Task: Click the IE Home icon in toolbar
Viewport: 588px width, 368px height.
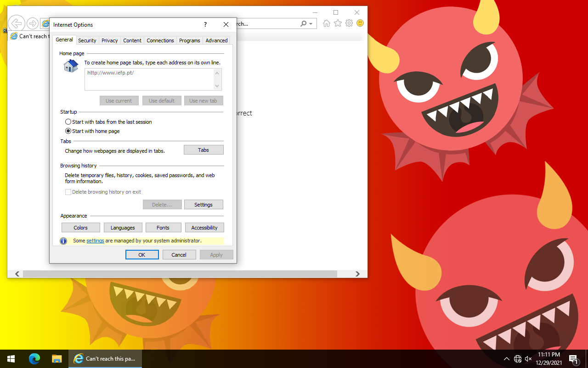Action: point(326,23)
